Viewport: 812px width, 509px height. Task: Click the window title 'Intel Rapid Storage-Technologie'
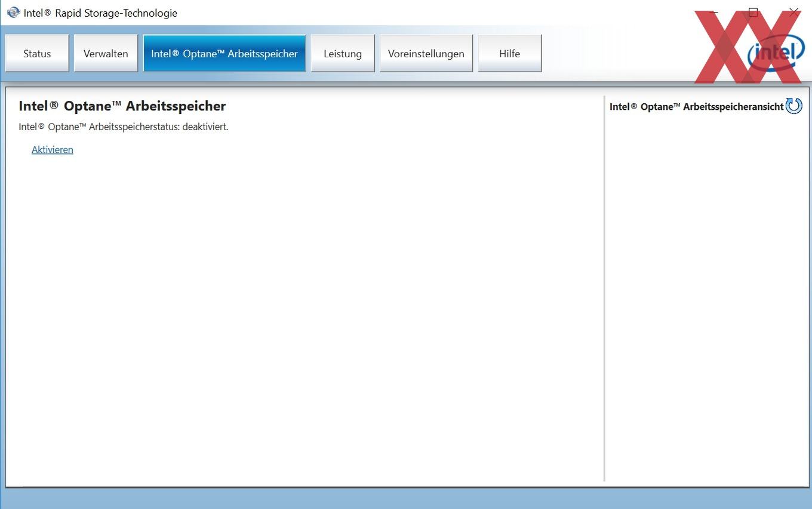pos(100,13)
